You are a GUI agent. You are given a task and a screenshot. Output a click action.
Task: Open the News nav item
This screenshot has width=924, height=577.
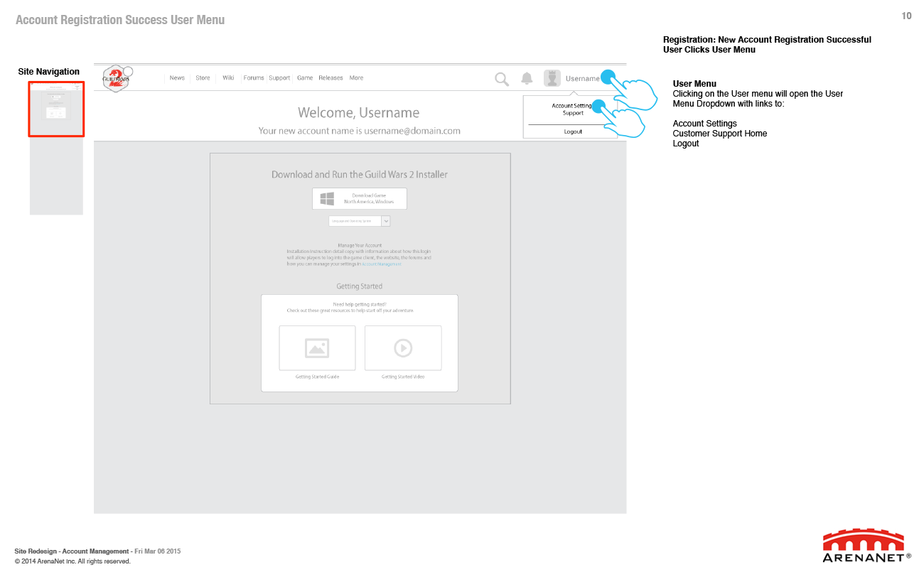[177, 78]
